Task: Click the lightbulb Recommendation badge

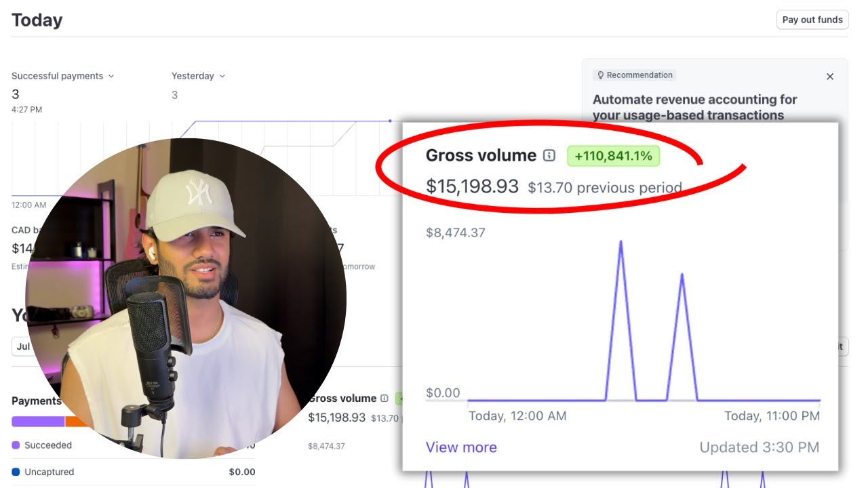Action: pyautogui.click(x=635, y=75)
